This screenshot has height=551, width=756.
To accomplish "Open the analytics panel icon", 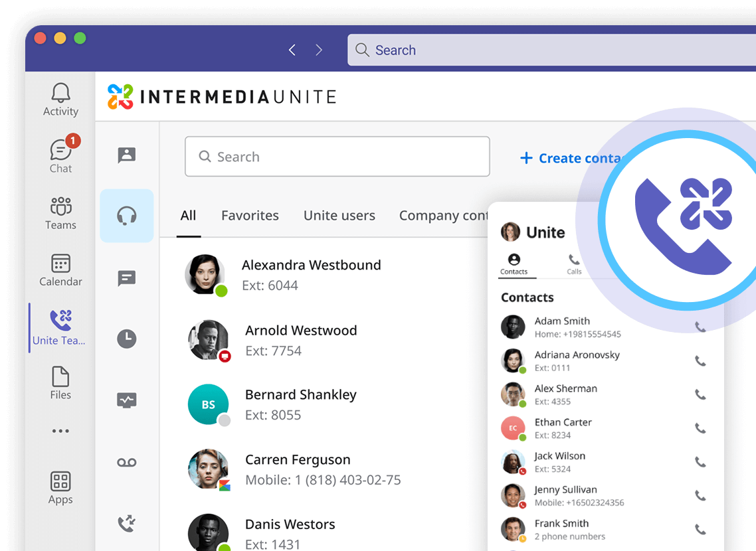I will click(x=126, y=400).
